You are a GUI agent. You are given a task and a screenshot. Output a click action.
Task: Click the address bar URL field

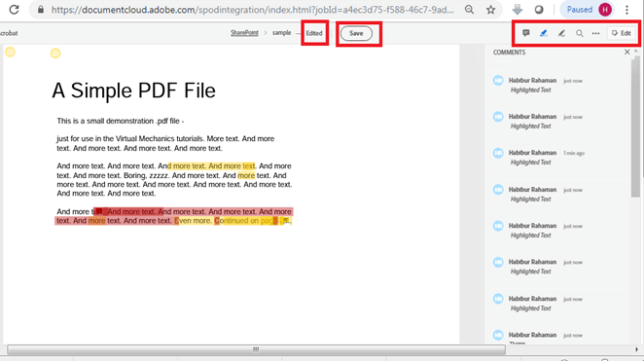coord(252,10)
